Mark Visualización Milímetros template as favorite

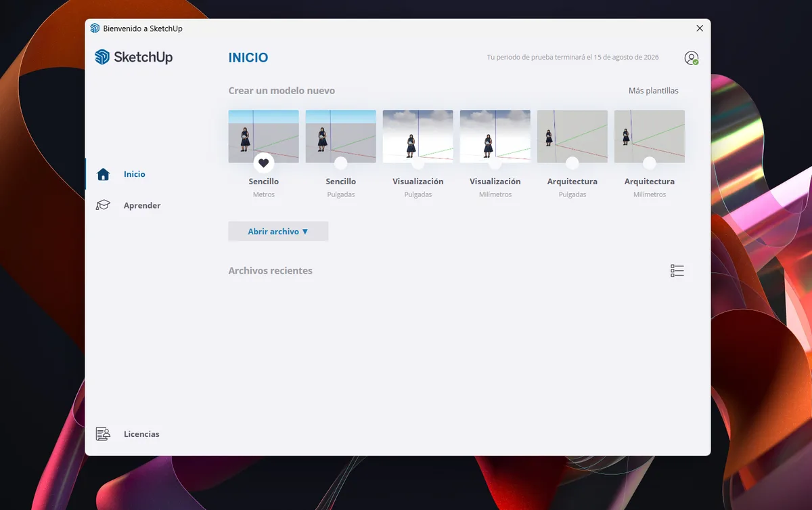495,163
